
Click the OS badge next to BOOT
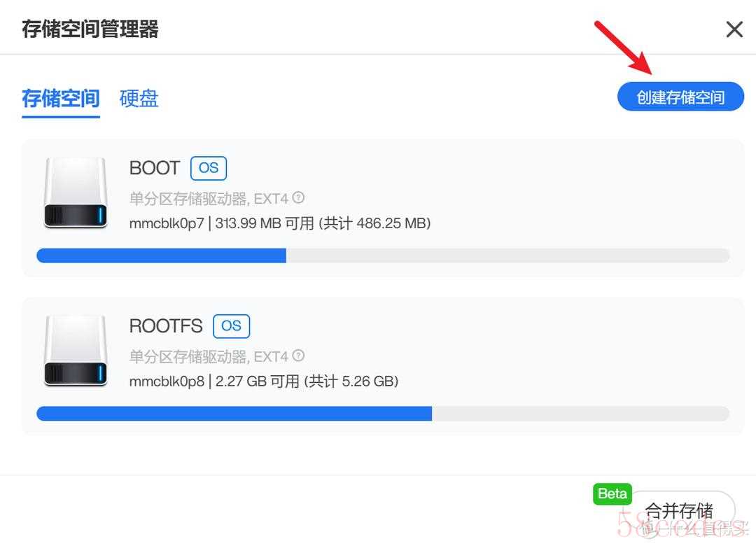pos(209,168)
